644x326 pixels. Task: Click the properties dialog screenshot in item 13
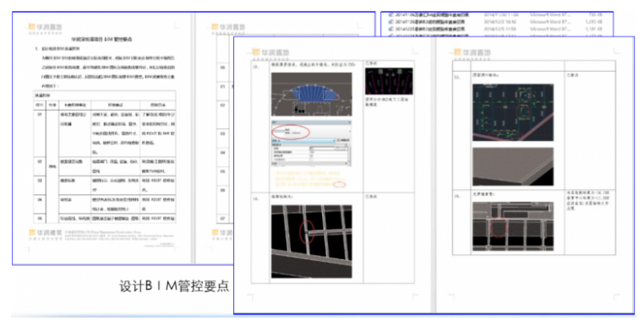pos(311,143)
